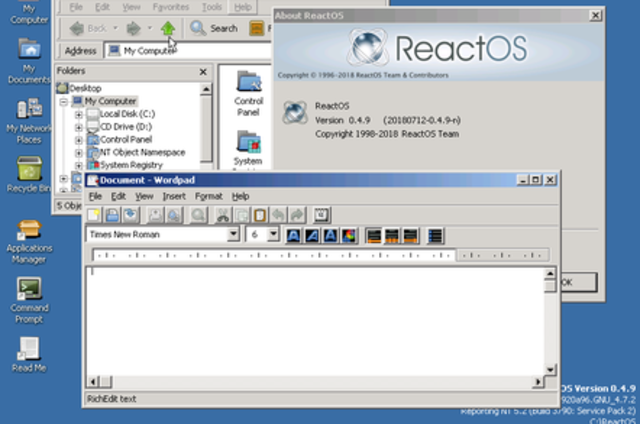
Task: Click the Back button in Explorer toolbar
Action: pos(88,28)
